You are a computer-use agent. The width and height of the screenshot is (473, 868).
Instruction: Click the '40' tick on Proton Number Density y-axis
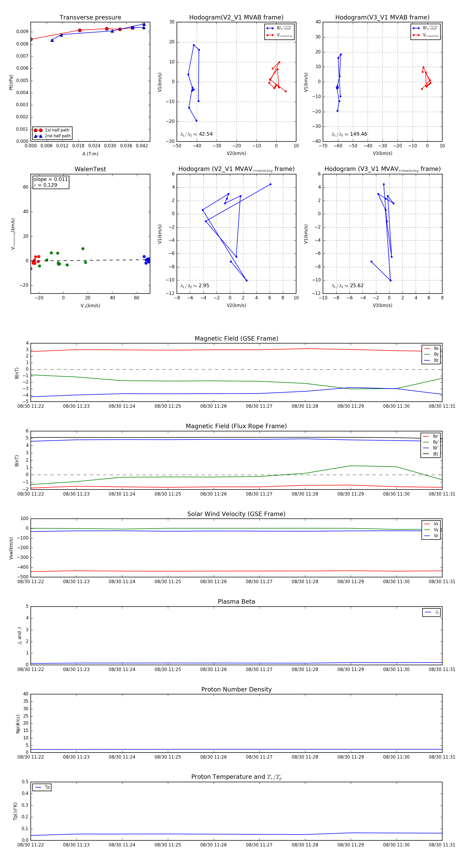click(x=25, y=694)
